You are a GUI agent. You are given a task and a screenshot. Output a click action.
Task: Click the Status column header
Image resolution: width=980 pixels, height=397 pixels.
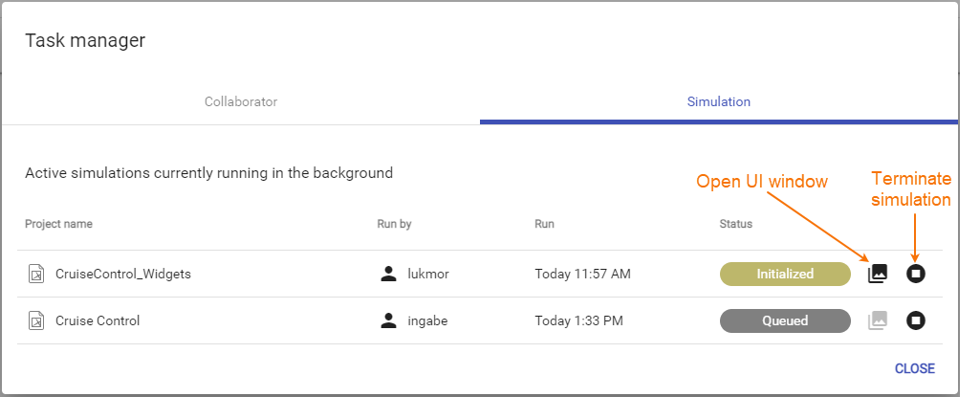coord(735,224)
